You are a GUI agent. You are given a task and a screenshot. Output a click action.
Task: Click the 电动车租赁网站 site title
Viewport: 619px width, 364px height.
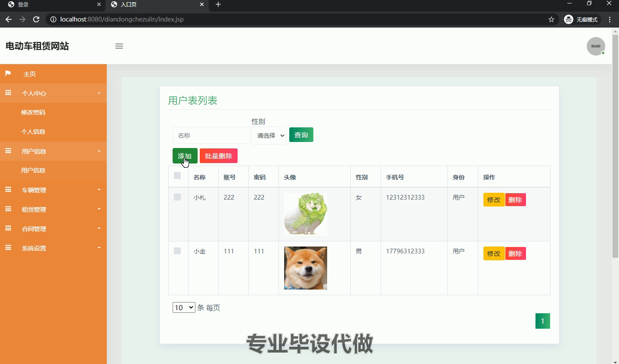pos(37,46)
